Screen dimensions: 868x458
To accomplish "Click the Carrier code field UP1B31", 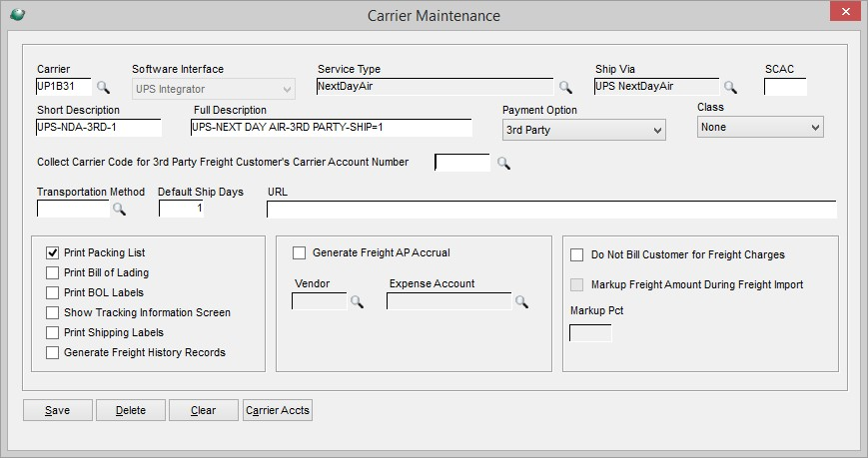I will coord(64,86).
